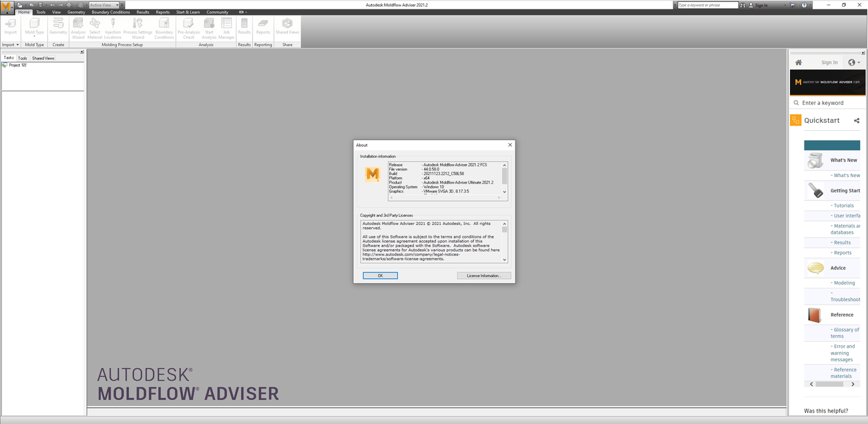The height and width of the screenshot is (424, 868).
Task: Open the Active View dropdown
Action: pos(118,4)
